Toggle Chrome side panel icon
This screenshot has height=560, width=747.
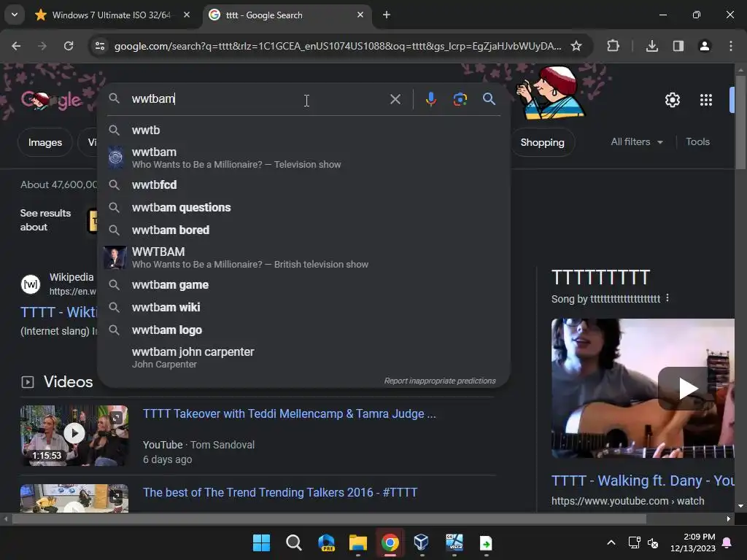coord(678,46)
